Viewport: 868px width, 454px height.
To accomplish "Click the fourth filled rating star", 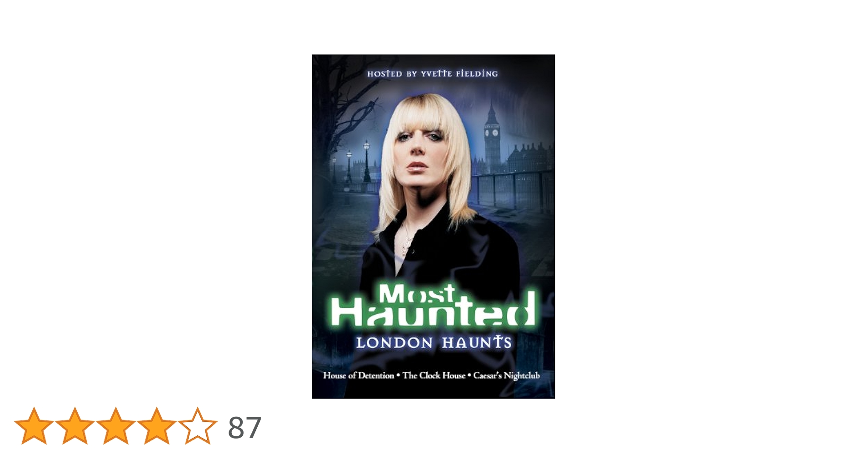I will tap(157, 426).
